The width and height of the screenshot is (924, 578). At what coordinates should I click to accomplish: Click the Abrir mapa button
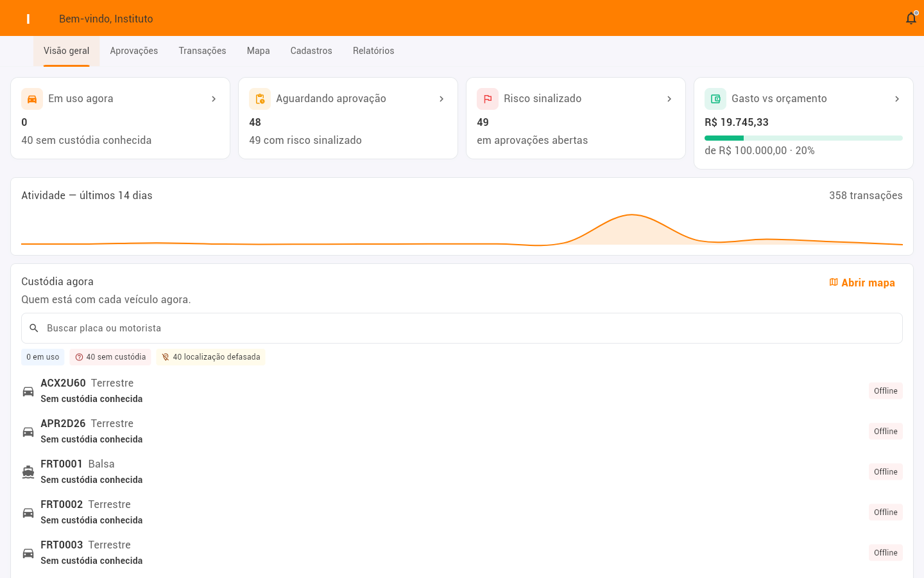[862, 283]
